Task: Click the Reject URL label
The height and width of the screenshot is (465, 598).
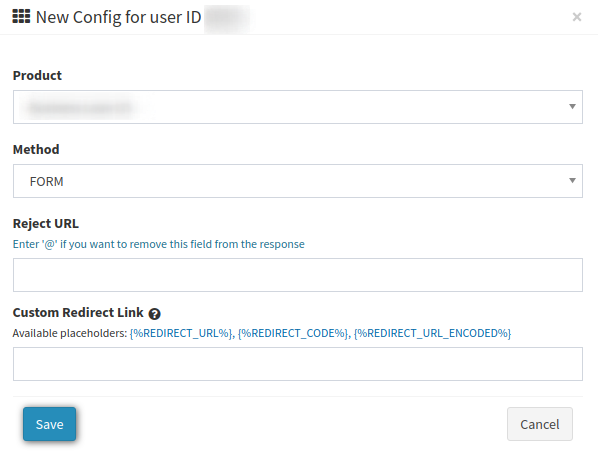Action: coord(45,224)
